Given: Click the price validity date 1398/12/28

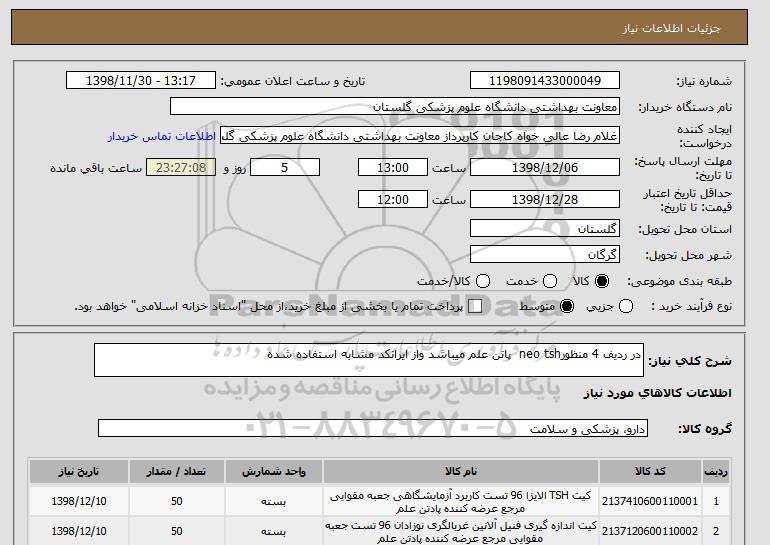Looking at the screenshot, I should [545, 199].
